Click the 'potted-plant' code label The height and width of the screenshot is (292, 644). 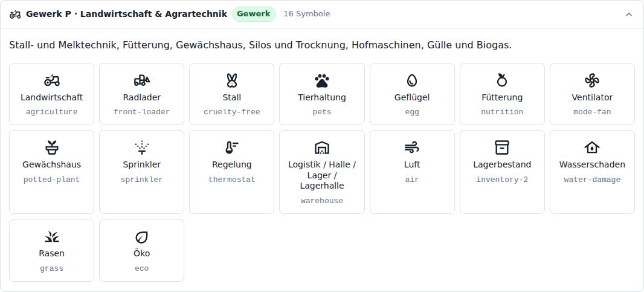(52, 180)
